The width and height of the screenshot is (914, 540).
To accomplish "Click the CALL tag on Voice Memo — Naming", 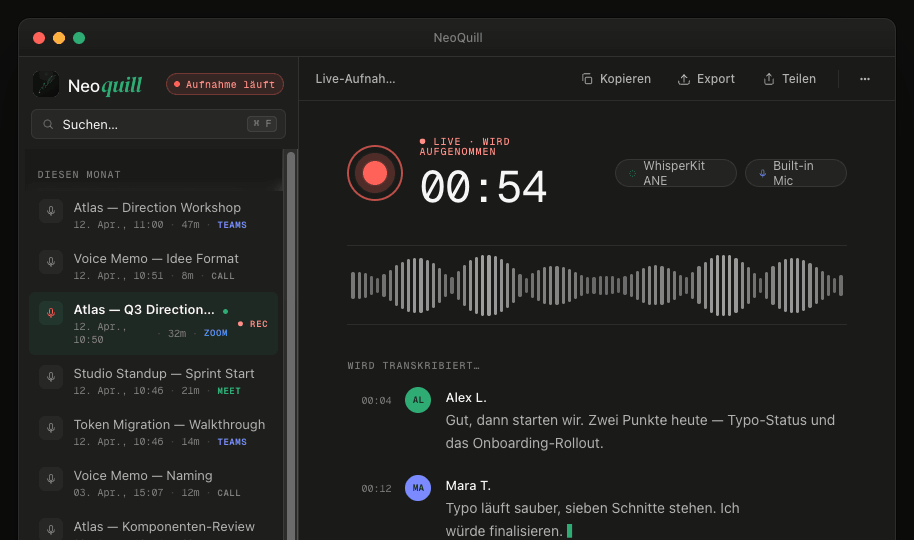I will pyautogui.click(x=228, y=493).
